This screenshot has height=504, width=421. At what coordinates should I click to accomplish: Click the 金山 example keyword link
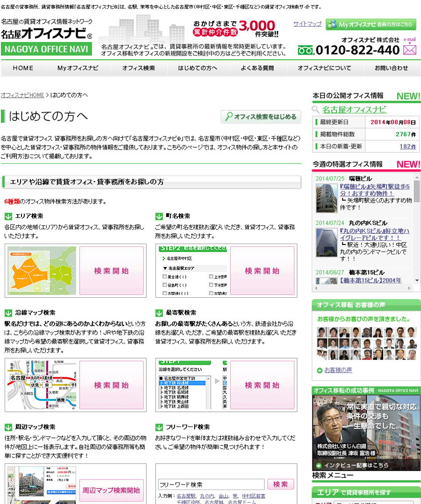tap(223, 496)
